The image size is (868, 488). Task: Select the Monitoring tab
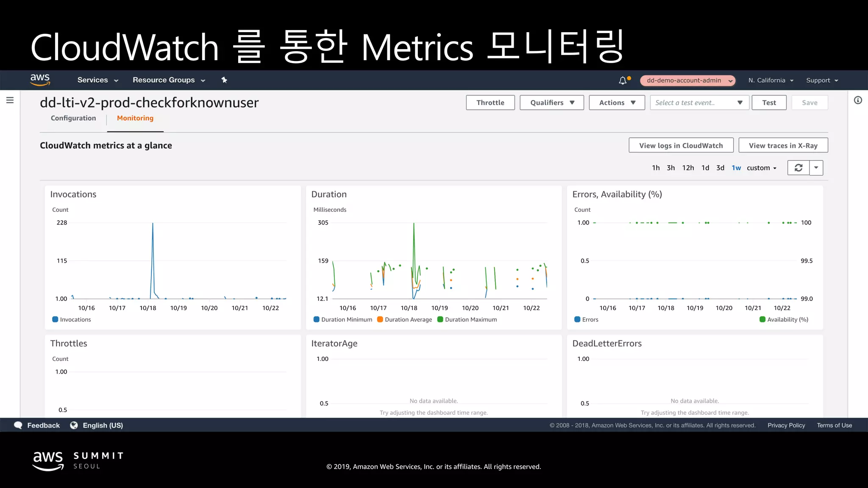click(135, 118)
